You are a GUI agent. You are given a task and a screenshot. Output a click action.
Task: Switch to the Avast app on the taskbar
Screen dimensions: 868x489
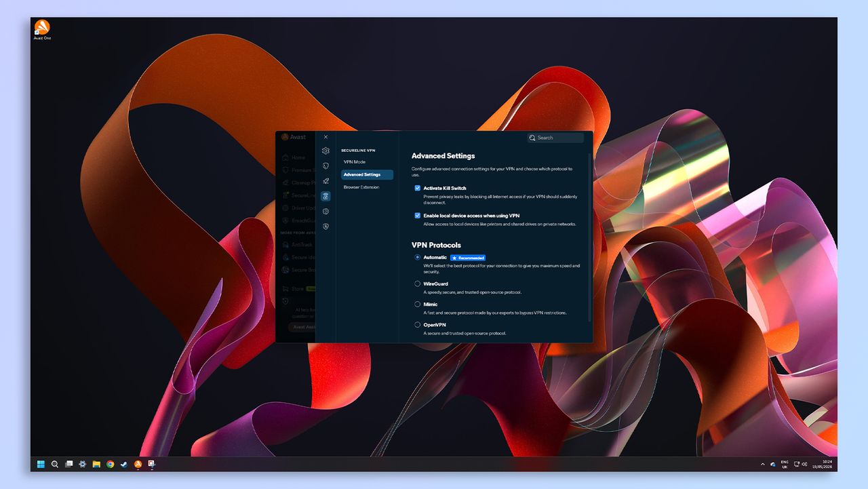pos(138,465)
